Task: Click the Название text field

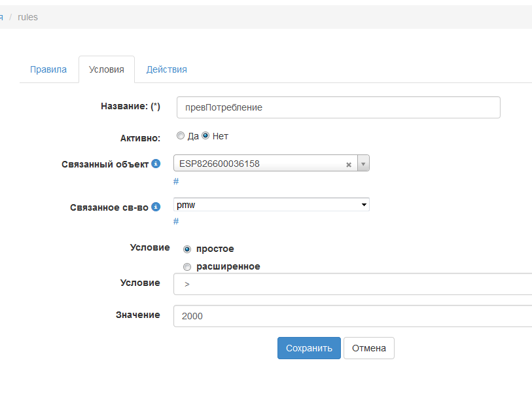Action: 338,107
